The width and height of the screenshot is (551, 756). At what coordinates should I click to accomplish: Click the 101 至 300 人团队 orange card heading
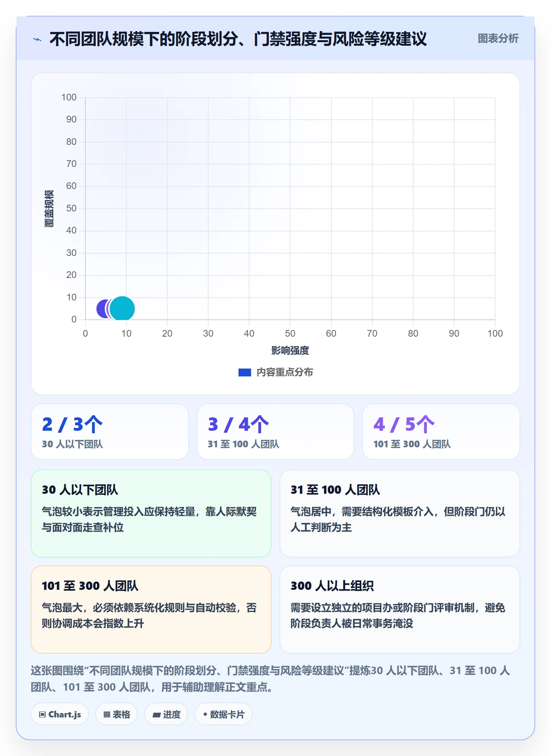click(90, 586)
